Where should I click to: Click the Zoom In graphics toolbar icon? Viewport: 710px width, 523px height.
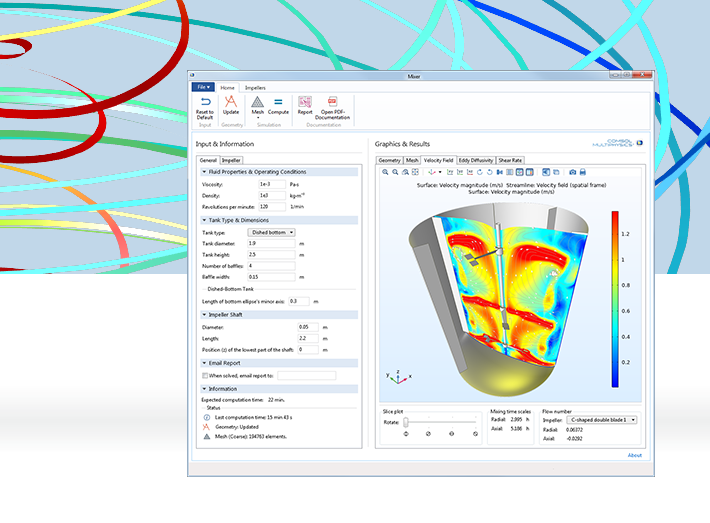click(x=385, y=172)
